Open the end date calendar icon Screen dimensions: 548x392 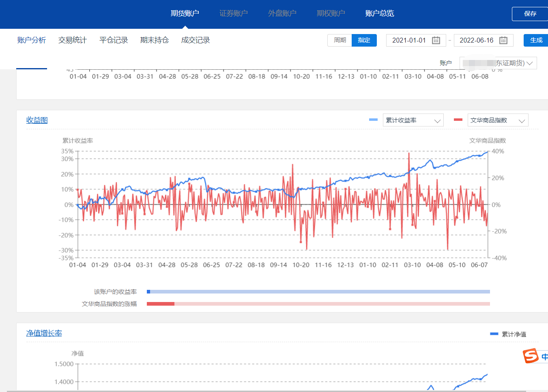(503, 40)
